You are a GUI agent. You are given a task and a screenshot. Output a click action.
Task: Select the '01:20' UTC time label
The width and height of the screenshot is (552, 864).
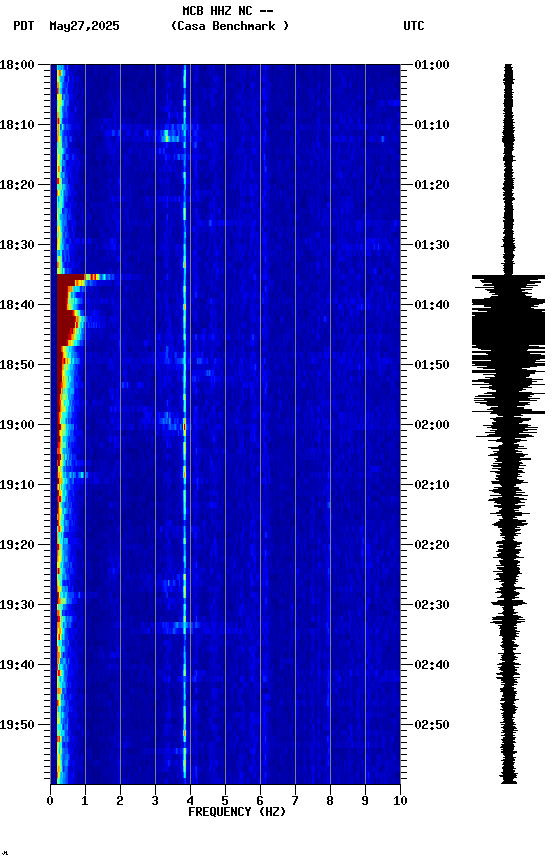(x=432, y=185)
